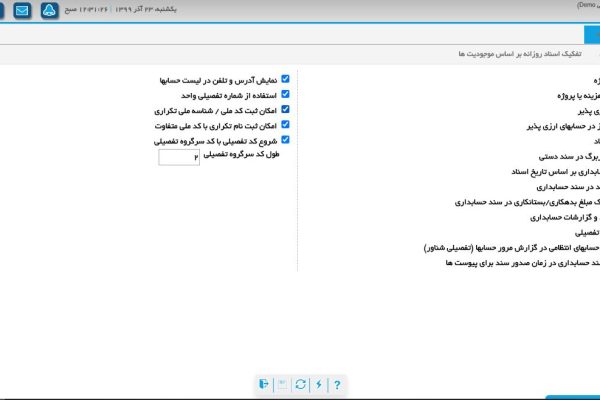
Task: Click the lightning bolt quick action icon
Action: [x=319, y=384]
